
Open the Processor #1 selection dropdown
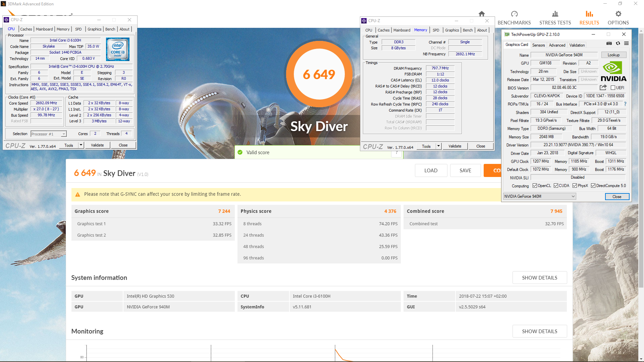pyautogui.click(x=49, y=134)
